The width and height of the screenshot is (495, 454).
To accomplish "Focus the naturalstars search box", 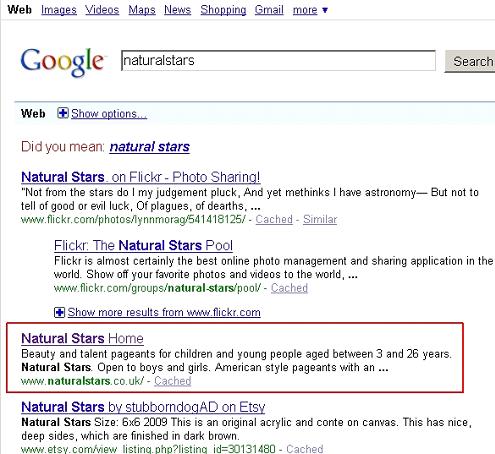I will click(x=278, y=61).
